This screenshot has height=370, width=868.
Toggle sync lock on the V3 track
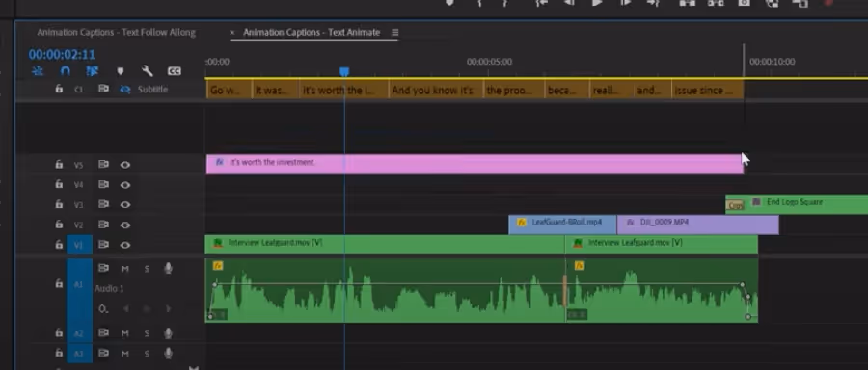coord(103,204)
